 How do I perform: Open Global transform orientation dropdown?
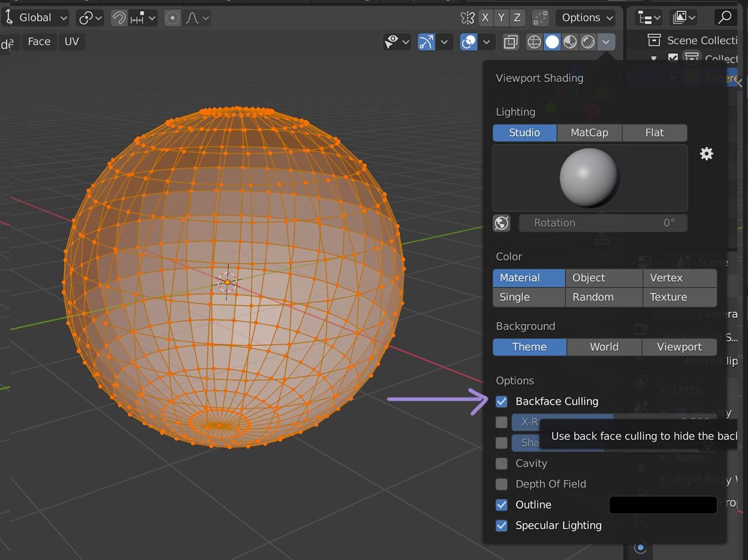coord(36,18)
